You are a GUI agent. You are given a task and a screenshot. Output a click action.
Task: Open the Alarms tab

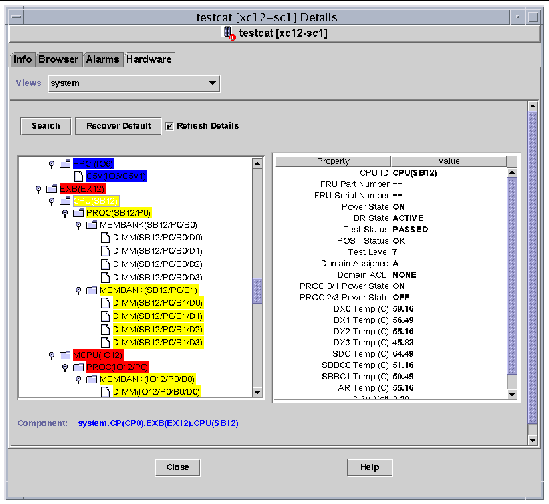tap(103, 59)
